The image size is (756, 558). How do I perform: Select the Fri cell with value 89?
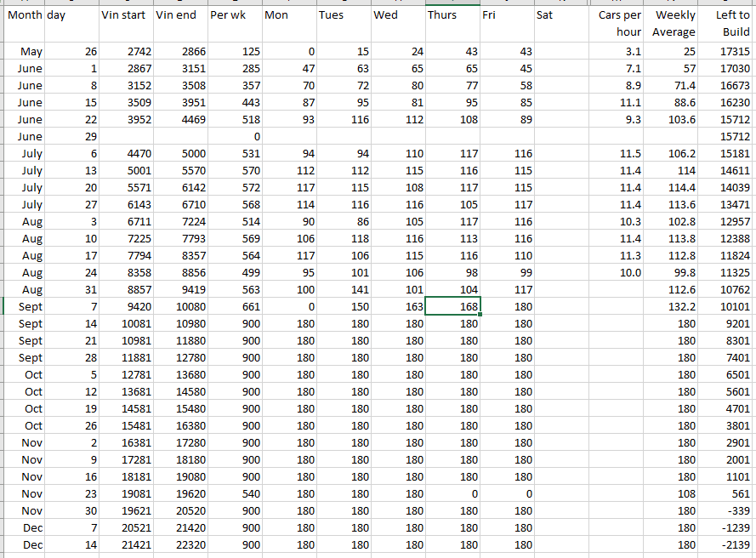(x=507, y=120)
